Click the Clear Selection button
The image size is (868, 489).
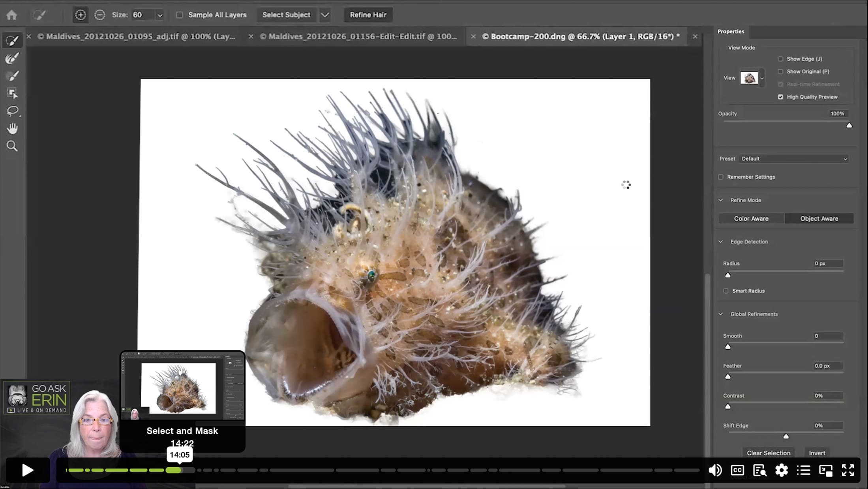tap(769, 453)
